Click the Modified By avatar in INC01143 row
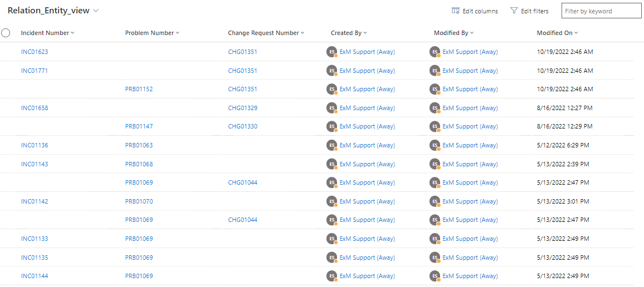644x287 pixels. 435,164
